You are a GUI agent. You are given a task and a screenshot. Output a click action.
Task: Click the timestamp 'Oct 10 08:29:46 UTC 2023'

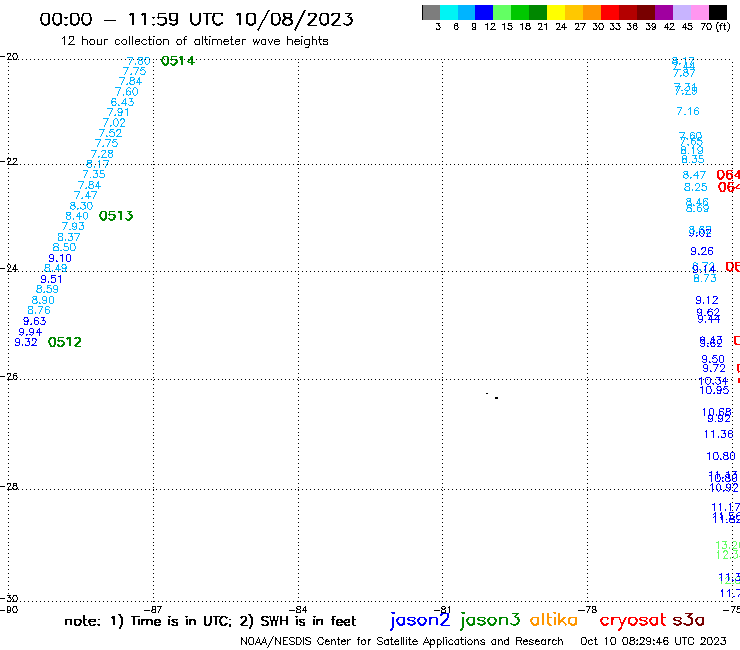pyautogui.click(x=653, y=642)
